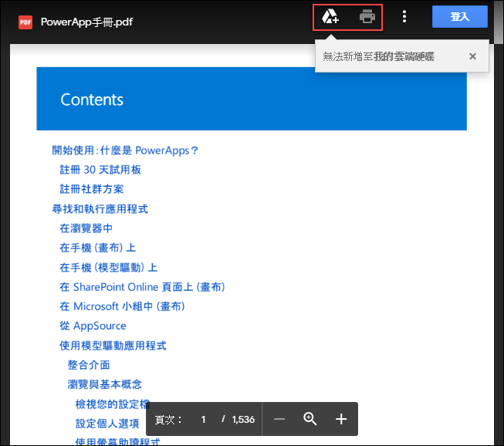504x446 pixels.
Task: Click the total page count 1,536
Action: 243,419
